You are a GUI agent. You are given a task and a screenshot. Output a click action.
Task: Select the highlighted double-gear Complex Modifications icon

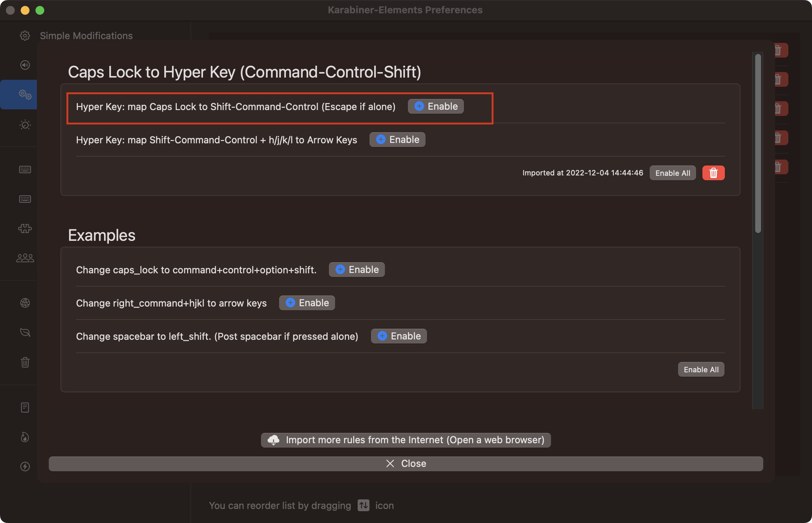tap(25, 95)
